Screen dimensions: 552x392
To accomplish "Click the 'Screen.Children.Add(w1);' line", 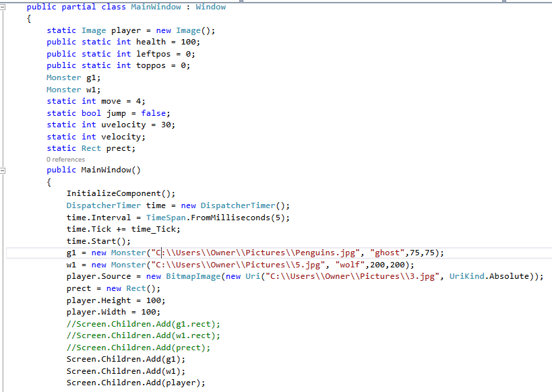I will pos(125,371).
